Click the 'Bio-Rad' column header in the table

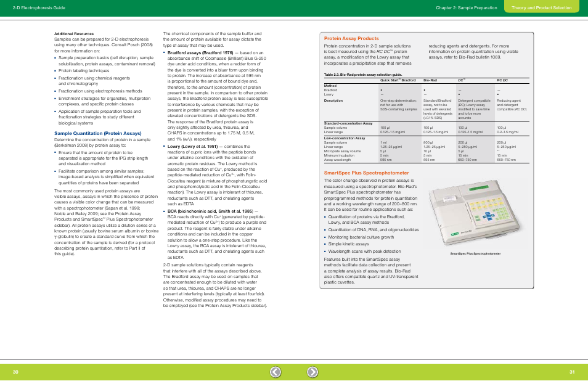(430, 80)
